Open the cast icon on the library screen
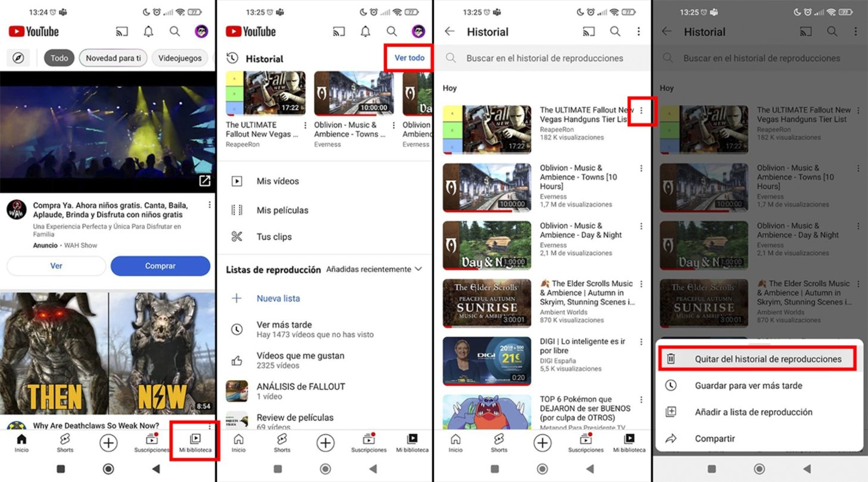 pyautogui.click(x=339, y=32)
